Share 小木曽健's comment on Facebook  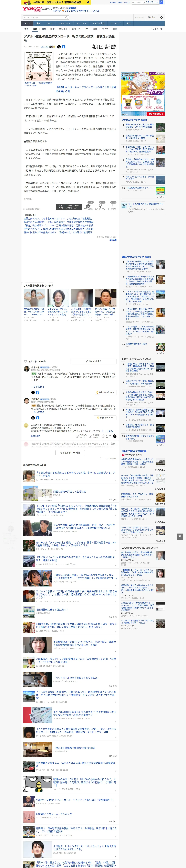[x=38, y=393]
